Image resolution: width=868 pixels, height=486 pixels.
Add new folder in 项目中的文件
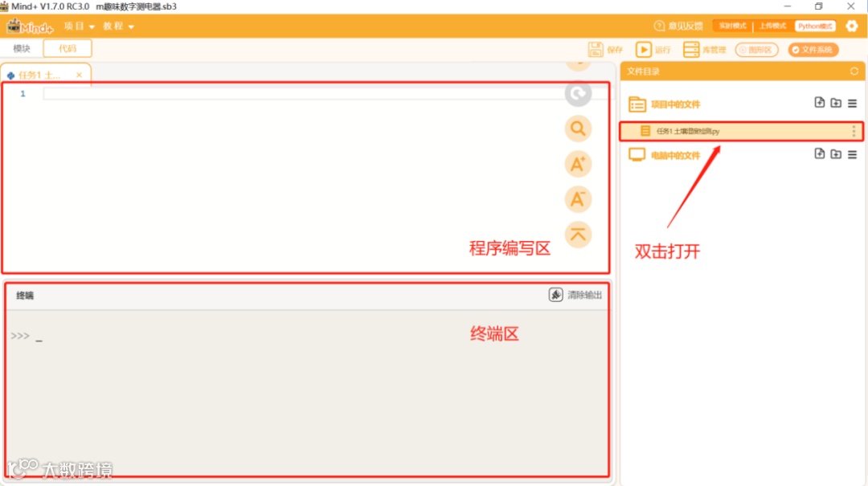pyautogui.click(x=836, y=103)
